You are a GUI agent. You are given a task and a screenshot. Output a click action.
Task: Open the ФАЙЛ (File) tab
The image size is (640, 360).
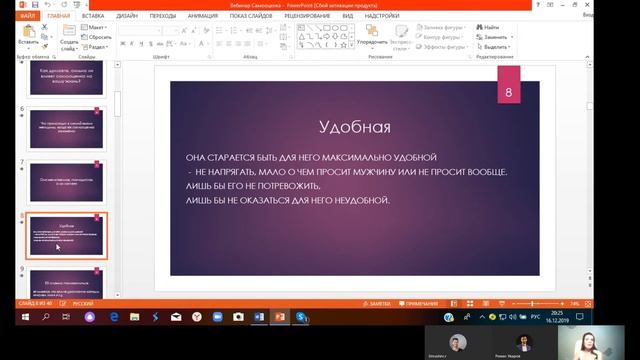coord(28,16)
